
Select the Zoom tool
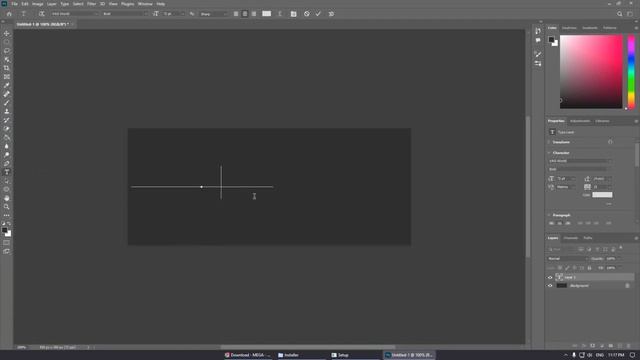[7, 207]
